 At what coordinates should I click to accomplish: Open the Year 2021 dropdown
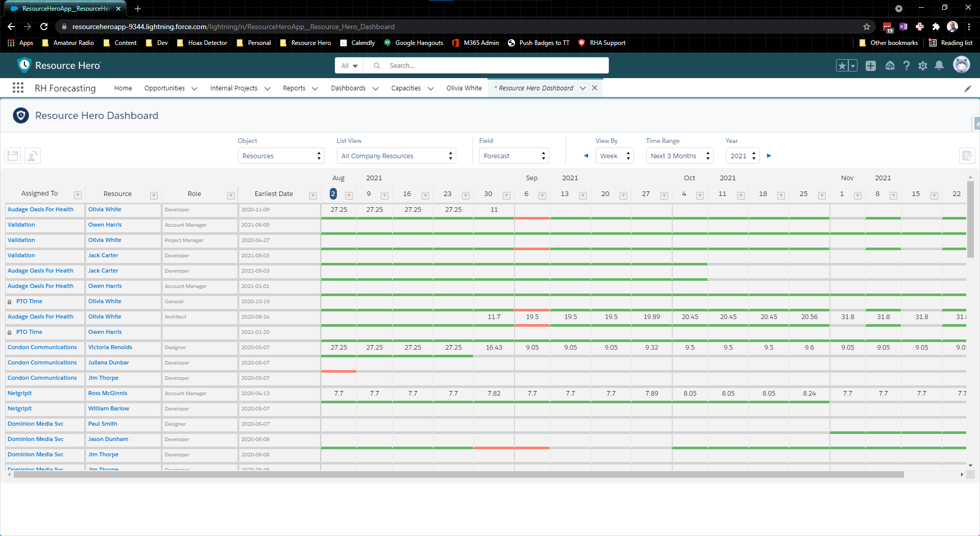742,156
